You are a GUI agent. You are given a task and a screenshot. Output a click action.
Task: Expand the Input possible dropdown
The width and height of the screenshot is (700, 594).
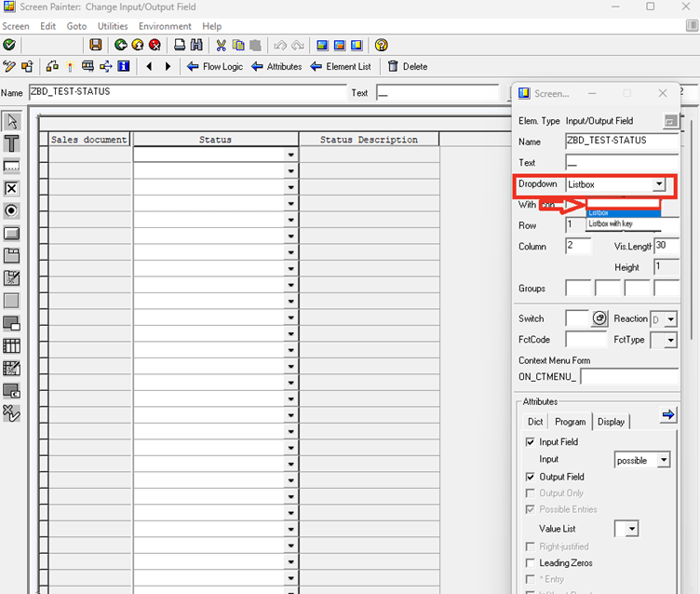(x=664, y=460)
